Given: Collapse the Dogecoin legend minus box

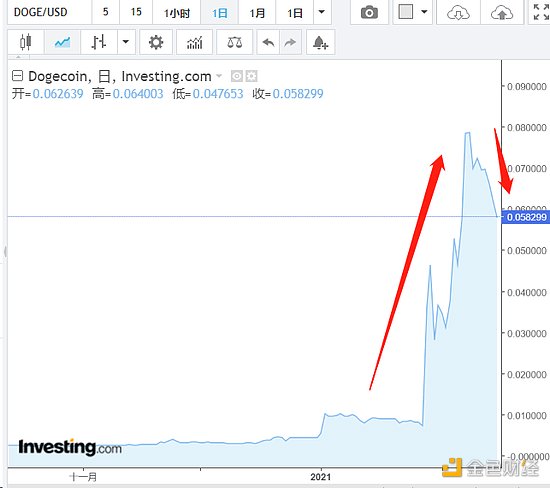Looking at the screenshot, I should click(x=18, y=76).
